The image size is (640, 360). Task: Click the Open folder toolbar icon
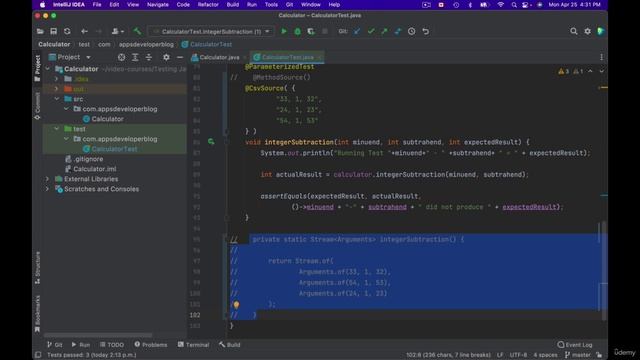point(40,31)
